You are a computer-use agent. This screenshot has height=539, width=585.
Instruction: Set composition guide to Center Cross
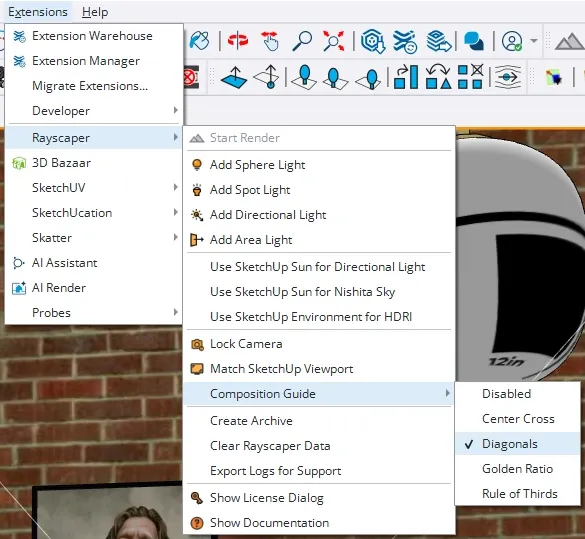(x=517, y=419)
